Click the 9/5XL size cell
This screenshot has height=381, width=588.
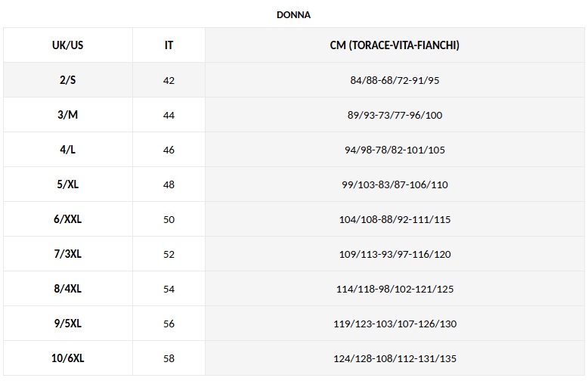pos(68,324)
